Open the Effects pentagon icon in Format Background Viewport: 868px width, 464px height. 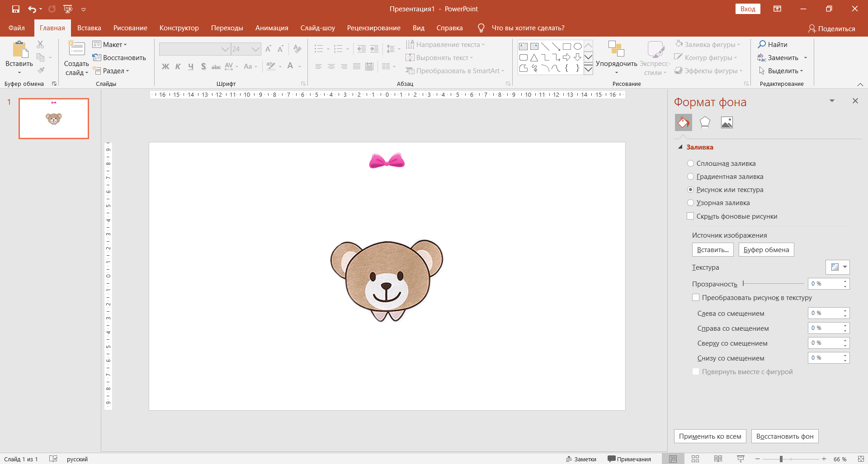(705, 122)
